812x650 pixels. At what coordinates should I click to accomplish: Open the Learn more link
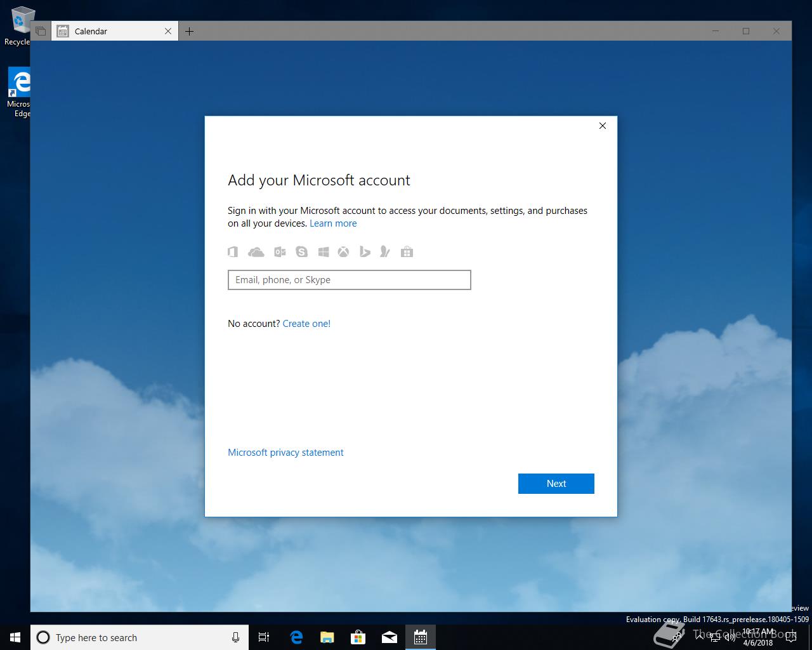(x=333, y=223)
